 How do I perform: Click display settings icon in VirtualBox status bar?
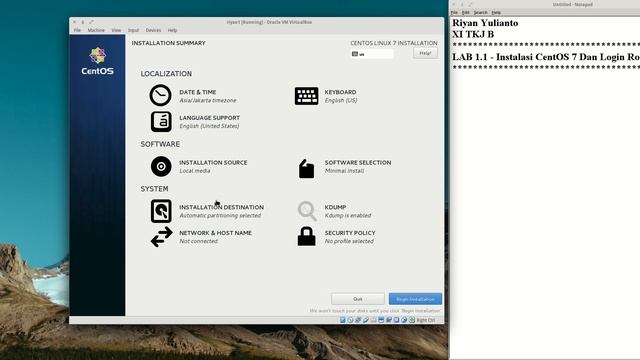tap(381, 320)
